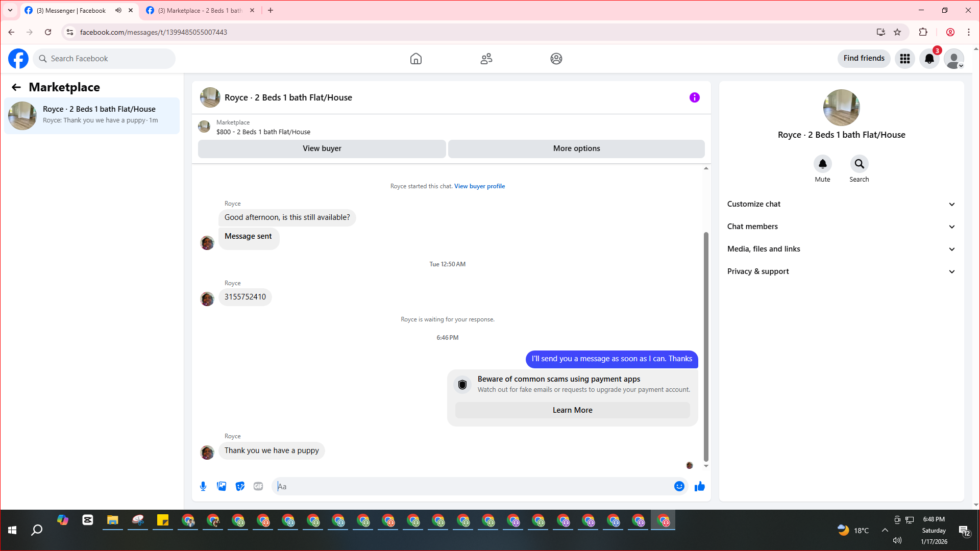Attach a photo using image icon
This screenshot has width=980, height=551.
pyautogui.click(x=222, y=486)
